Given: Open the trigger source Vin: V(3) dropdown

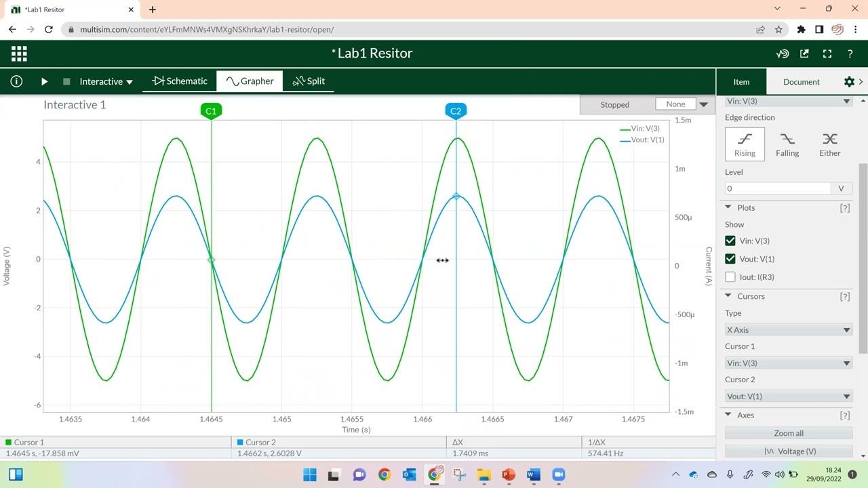Looking at the screenshot, I should [788, 101].
